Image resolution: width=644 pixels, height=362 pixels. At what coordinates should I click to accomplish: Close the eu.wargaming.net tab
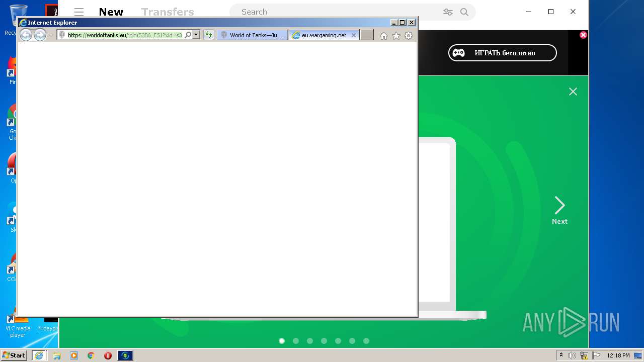click(354, 35)
